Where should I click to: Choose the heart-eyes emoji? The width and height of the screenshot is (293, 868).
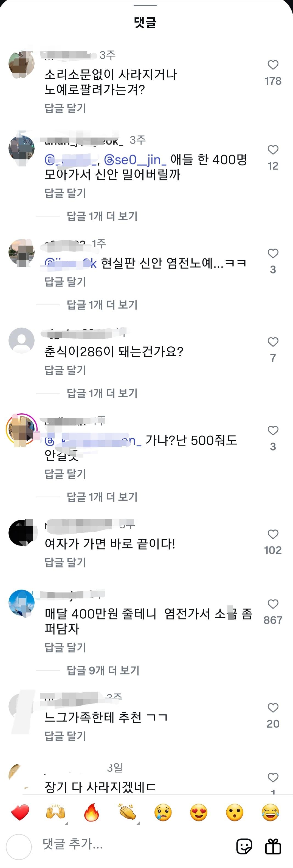199,812
